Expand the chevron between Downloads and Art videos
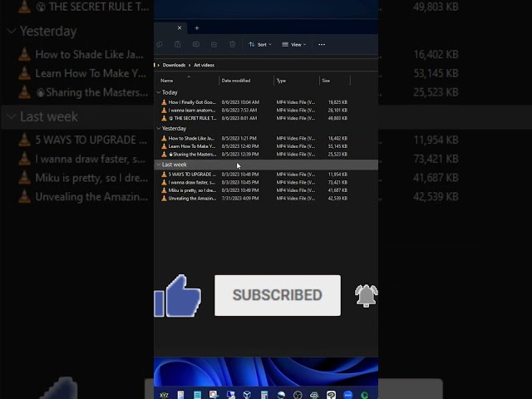The height and width of the screenshot is (399, 532). point(190,65)
